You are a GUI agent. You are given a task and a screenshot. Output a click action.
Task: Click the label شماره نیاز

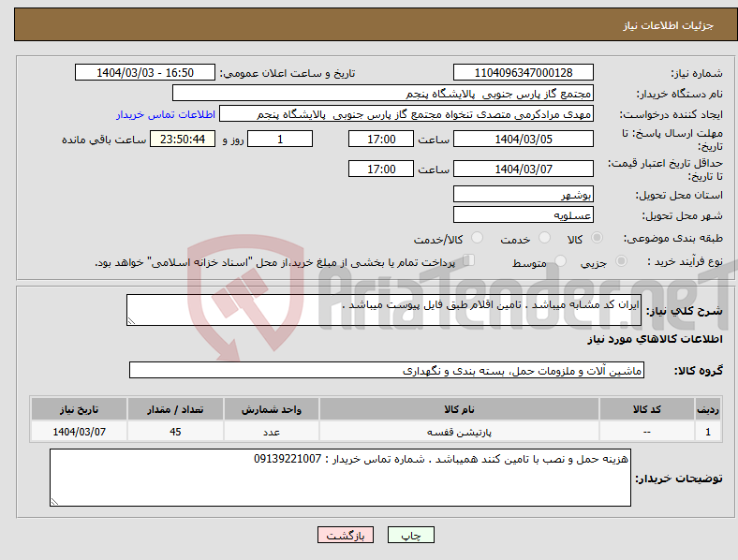point(697,73)
